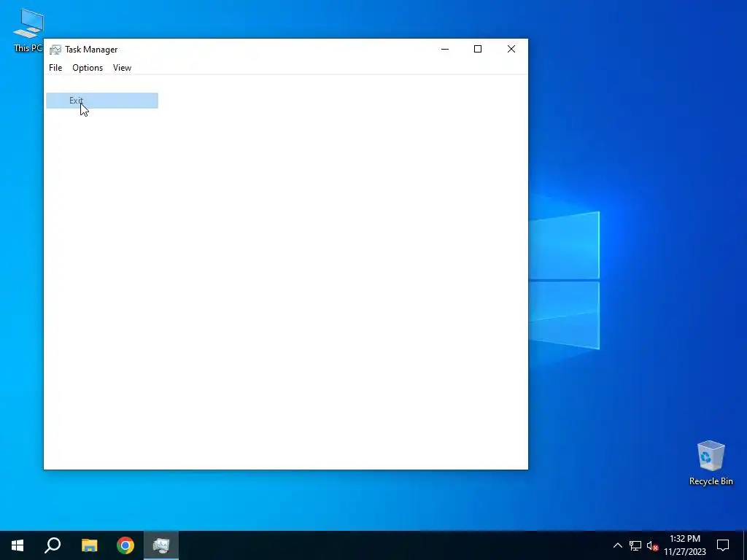Screen dimensions: 747x560
Task: Click the Show Desktop sliver on the taskbar
Action: (745, 545)
